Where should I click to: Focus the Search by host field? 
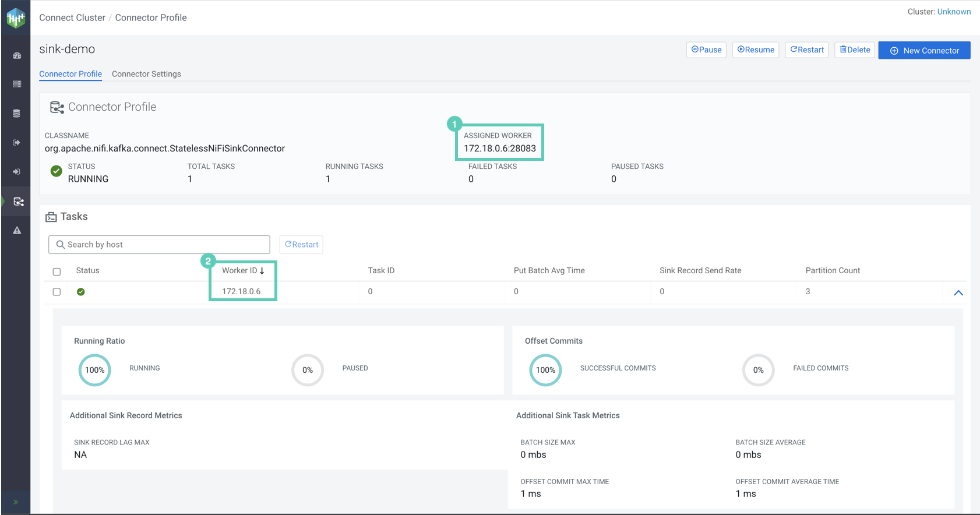(159, 245)
